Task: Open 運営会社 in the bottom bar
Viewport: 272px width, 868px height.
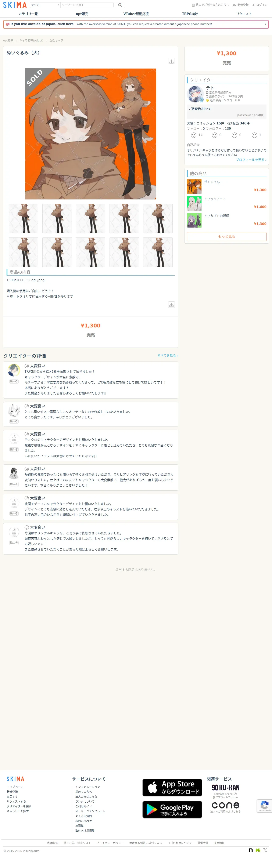Action: pyautogui.click(x=203, y=843)
